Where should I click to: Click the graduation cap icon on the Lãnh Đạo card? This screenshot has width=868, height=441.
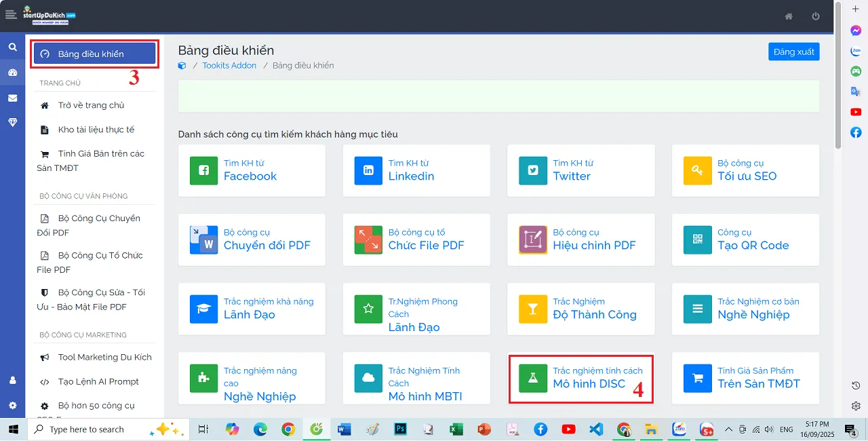203,309
